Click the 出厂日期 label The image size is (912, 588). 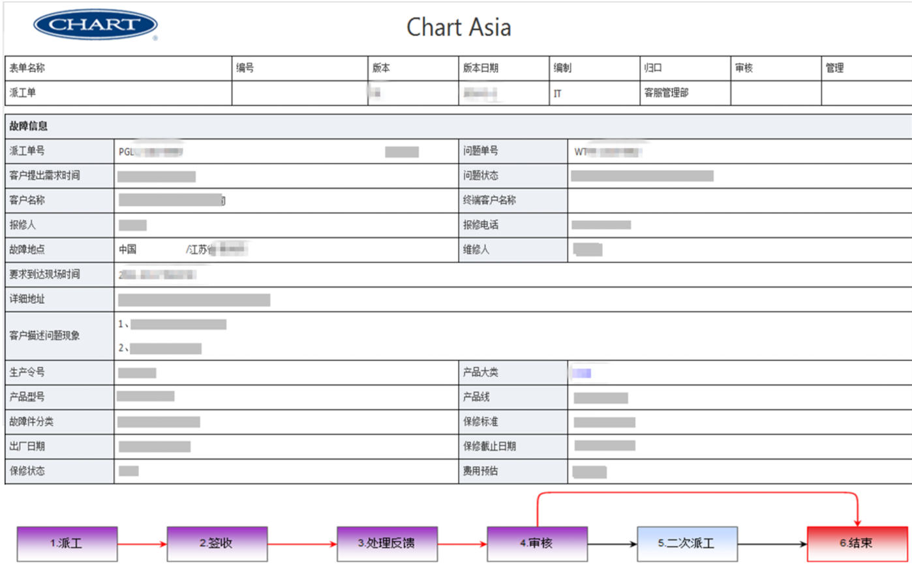click(27, 447)
